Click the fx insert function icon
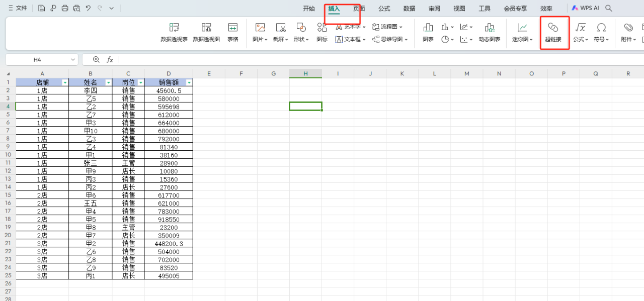 coord(110,59)
